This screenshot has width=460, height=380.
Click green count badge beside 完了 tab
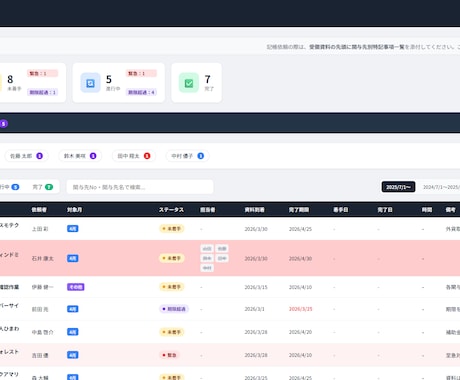[x=49, y=187]
